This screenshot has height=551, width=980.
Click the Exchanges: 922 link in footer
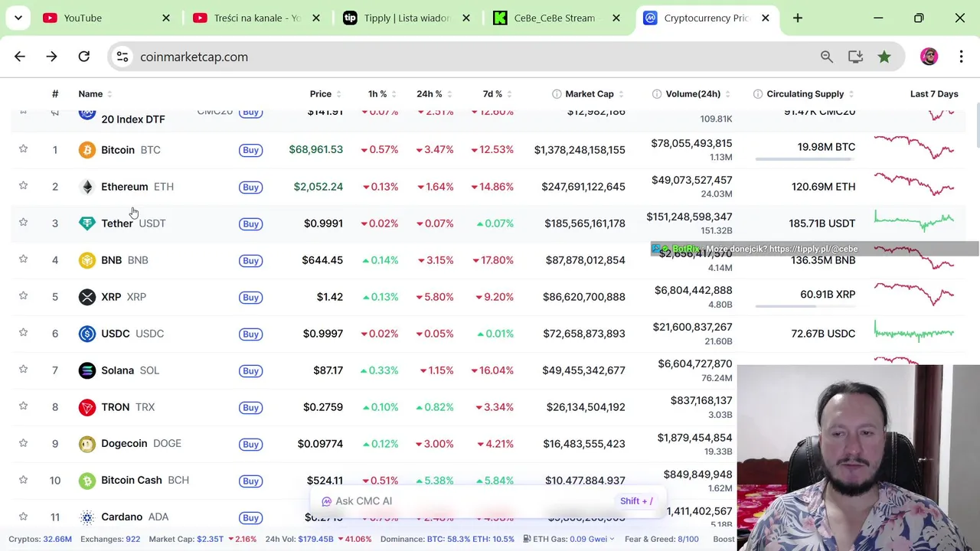[x=110, y=539]
